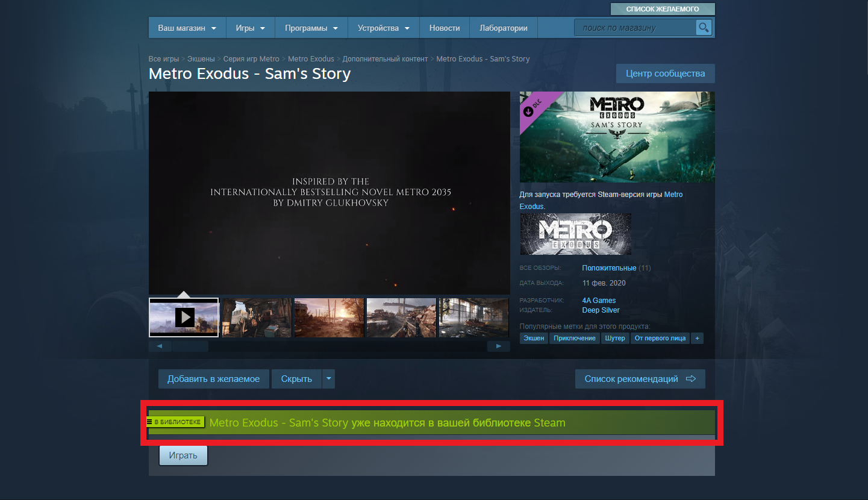The image size is (868, 500).
Task: Open Положительные reviews link
Action: [609, 268]
